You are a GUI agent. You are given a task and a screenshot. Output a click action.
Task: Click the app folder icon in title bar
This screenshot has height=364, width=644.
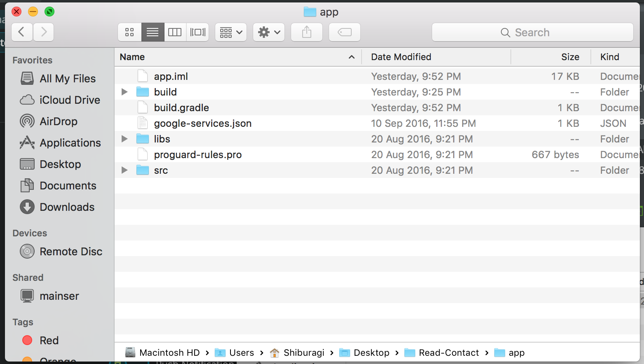310,12
